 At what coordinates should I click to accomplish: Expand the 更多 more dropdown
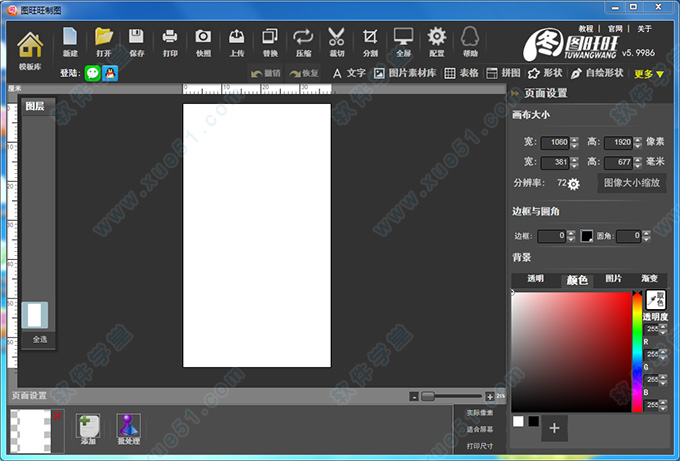pyautogui.click(x=649, y=73)
